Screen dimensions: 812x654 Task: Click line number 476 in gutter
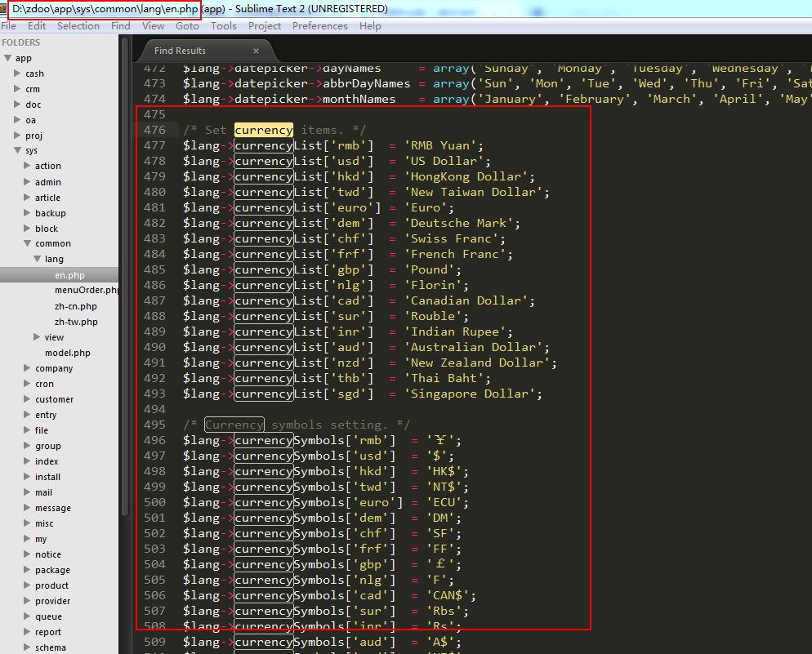154,130
